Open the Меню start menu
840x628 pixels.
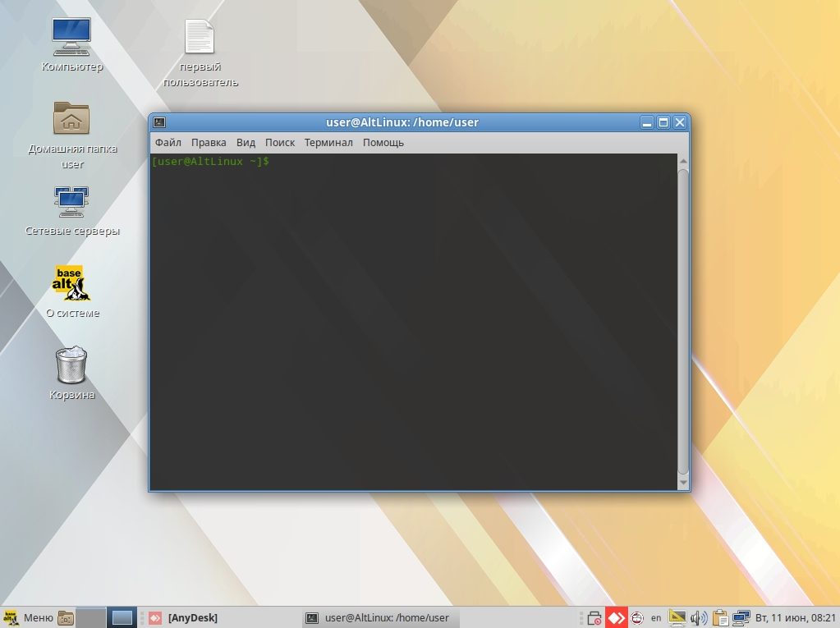point(29,617)
